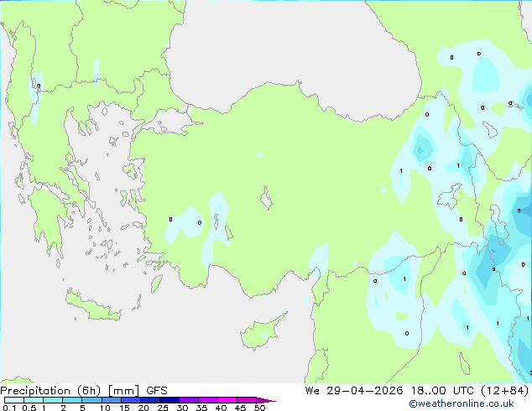Click the 20–25 mm legend swatch
Image resolution: width=532 pixels, height=411 pixels.
[149, 400]
